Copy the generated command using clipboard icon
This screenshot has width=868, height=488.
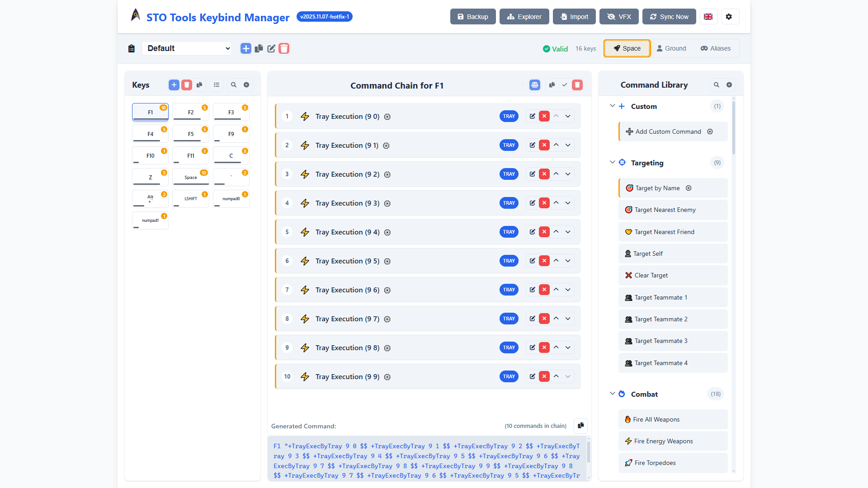580,426
